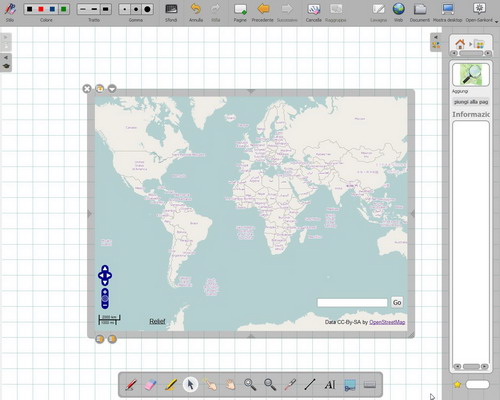Screen dimensions: 500x400
Task: Click the Go search button on map
Action: (x=397, y=303)
